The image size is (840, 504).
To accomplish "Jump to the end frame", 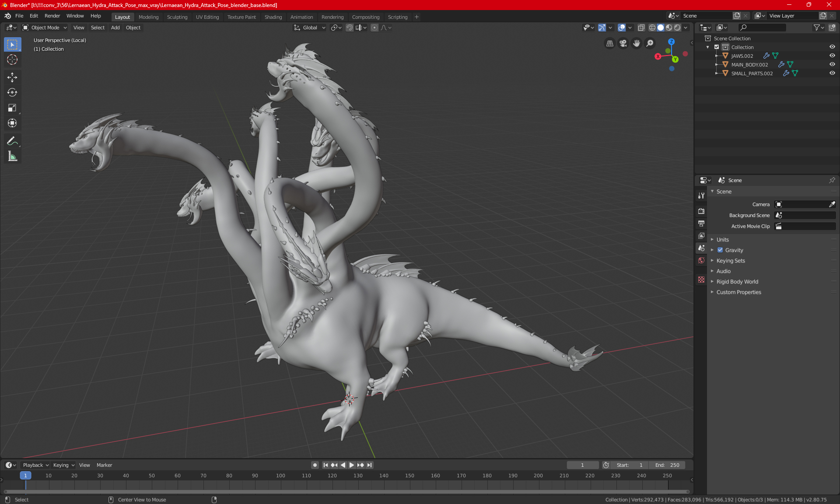I will coord(369,465).
